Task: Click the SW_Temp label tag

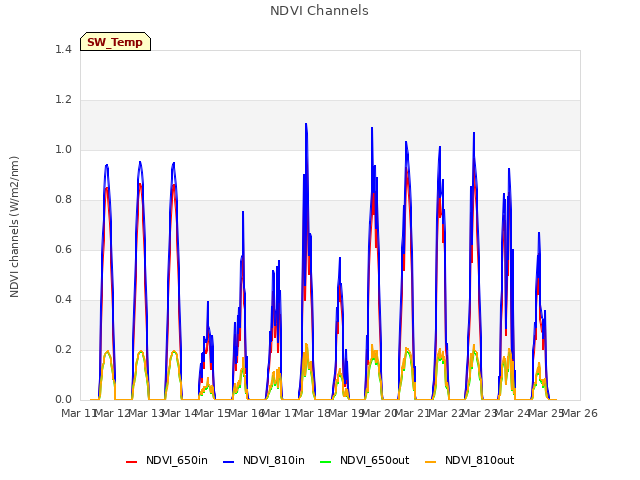Action: click(115, 42)
